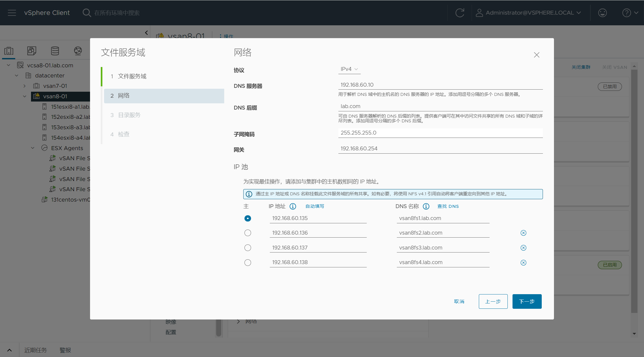
Task: Select host 152esxi8-a2 in tree
Action: [70, 117]
